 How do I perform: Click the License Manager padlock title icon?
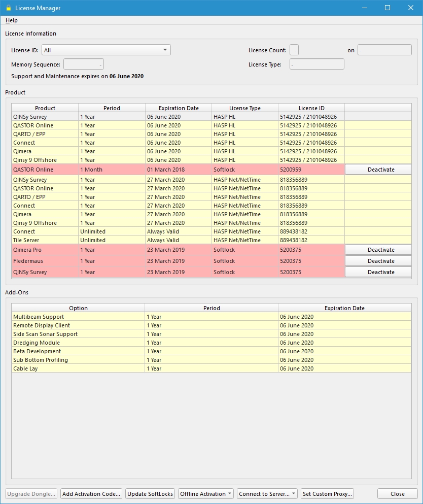point(8,8)
